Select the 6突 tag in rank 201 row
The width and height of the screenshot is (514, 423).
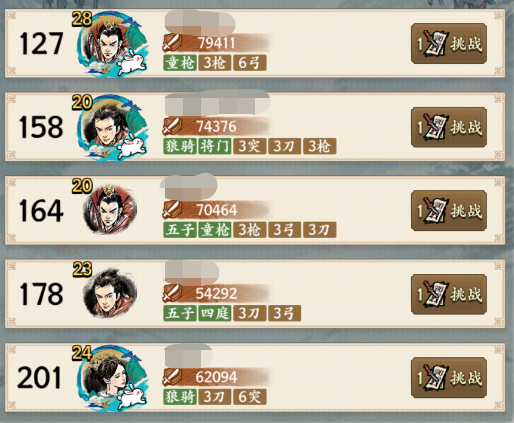[x=249, y=397]
